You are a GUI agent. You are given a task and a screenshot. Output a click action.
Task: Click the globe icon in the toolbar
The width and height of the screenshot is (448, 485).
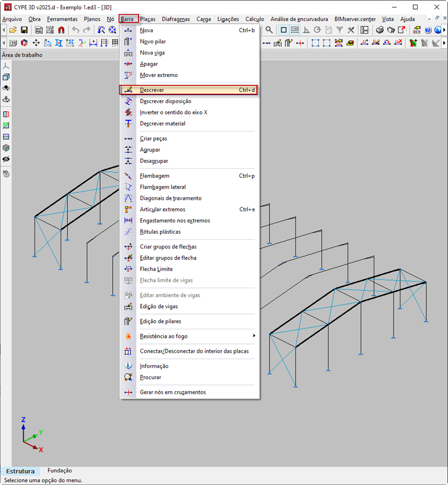coord(438,30)
